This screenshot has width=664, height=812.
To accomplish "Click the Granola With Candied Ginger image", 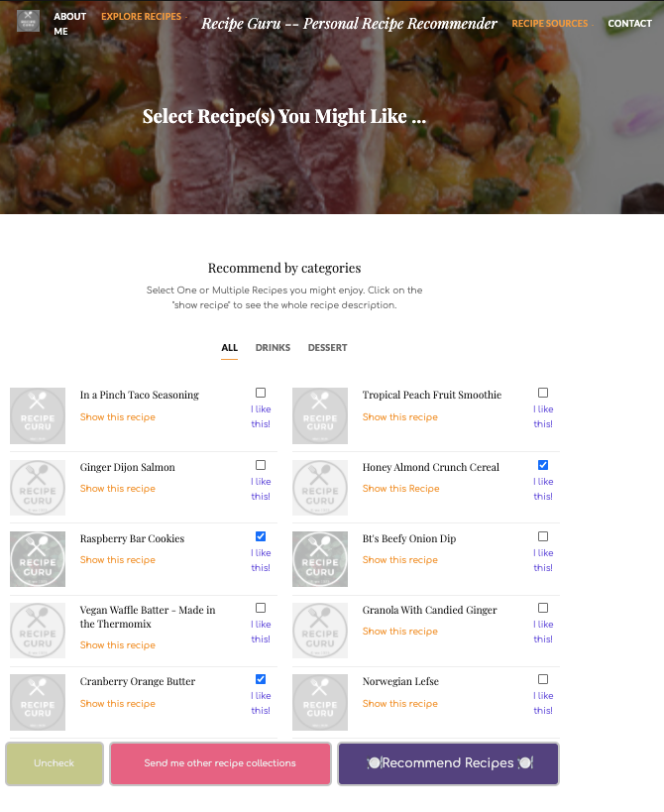I will click(320, 631).
